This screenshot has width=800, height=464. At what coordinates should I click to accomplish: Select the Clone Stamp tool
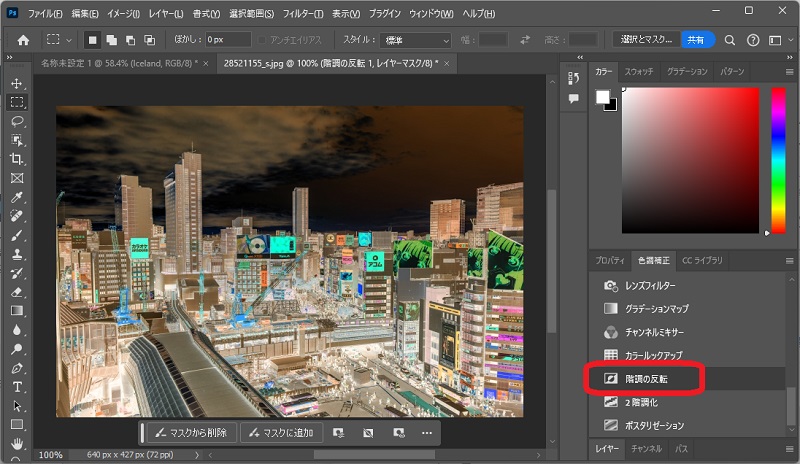point(17,254)
